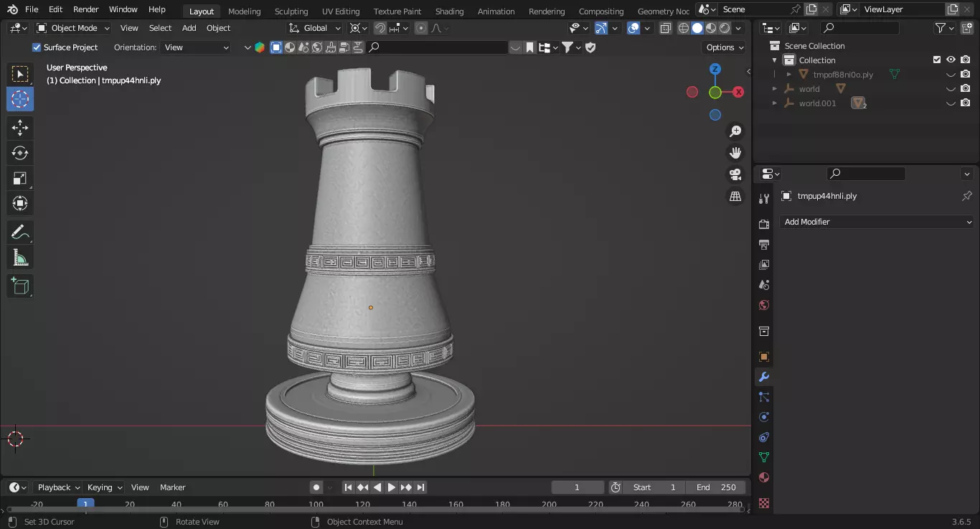This screenshot has height=529, width=980.
Task: Toggle viewport visibility of world row
Action: pos(951,89)
